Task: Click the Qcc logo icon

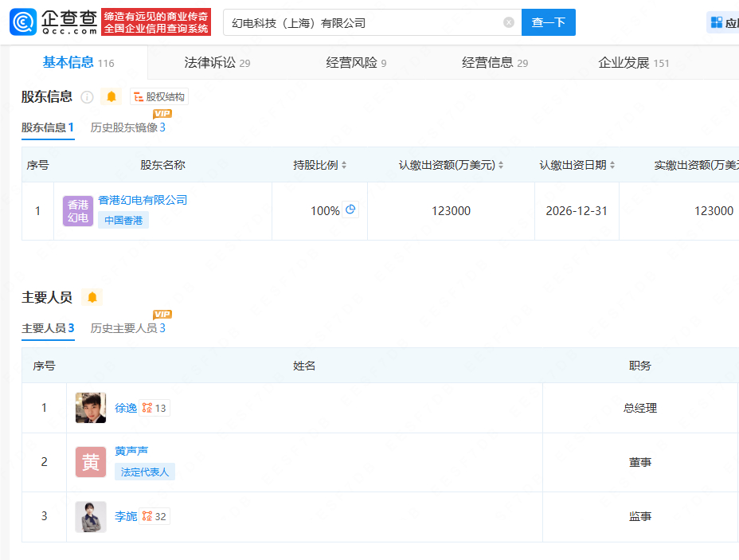Action: click(x=23, y=22)
